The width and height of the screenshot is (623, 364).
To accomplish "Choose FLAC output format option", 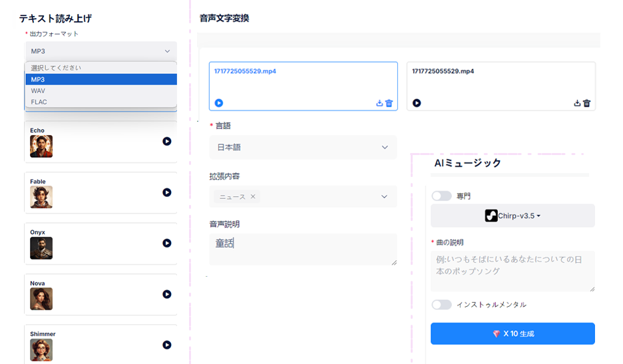I will click(101, 102).
